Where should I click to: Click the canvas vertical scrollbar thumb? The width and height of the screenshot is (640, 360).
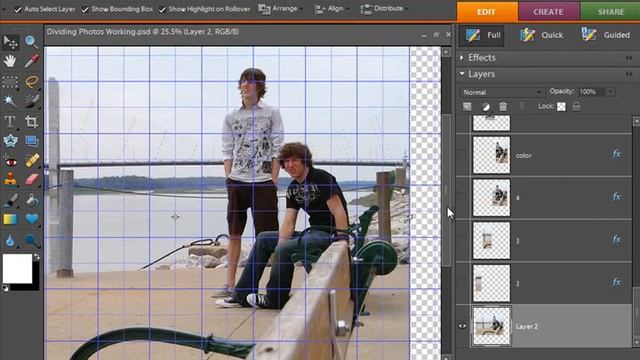[x=446, y=190]
